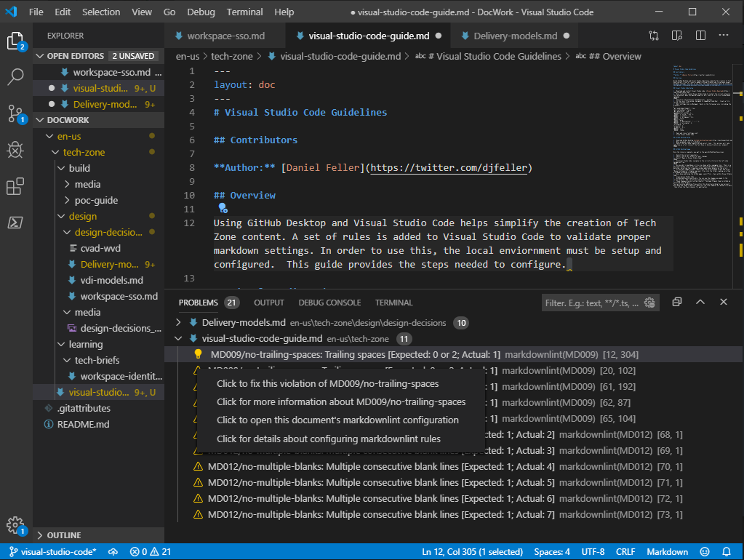Select Markdown language mode in status bar
Image resolution: width=744 pixels, height=560 pixels.
(x=666, y=551)
